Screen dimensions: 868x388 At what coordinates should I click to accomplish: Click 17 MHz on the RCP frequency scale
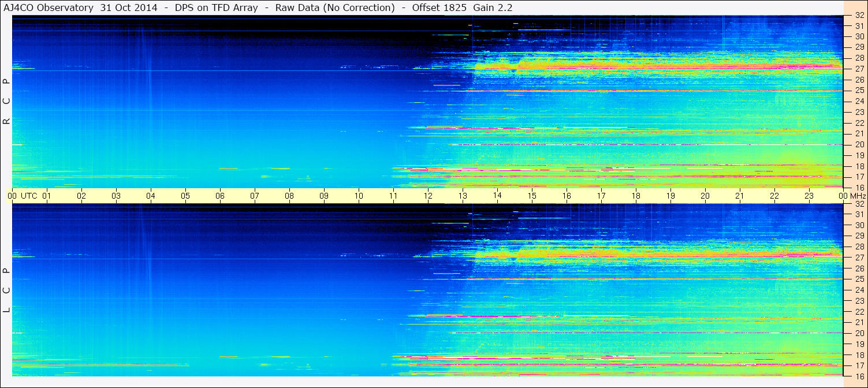[859, 177]
